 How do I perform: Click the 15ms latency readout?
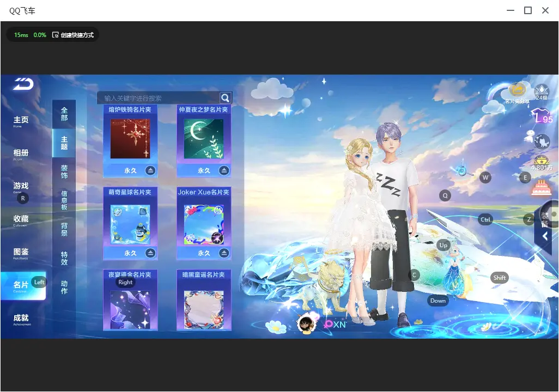[x=21, y=35]
